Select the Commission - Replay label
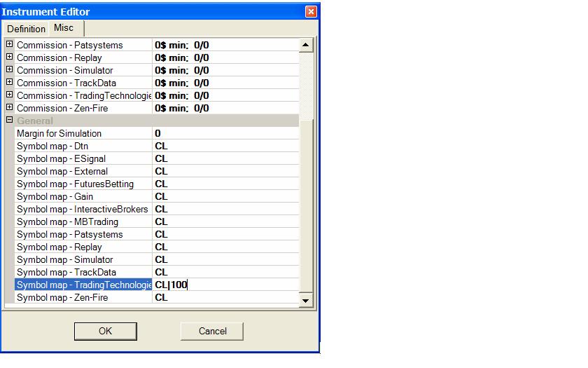This screenshot has height=368, width=588. coord(59,57)
